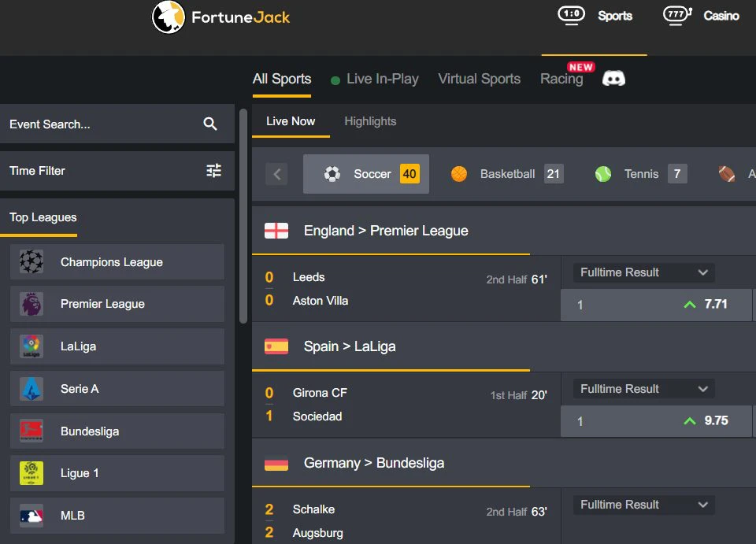Open the Sports section link
756x544 pixels.
[x=615, y=16]
